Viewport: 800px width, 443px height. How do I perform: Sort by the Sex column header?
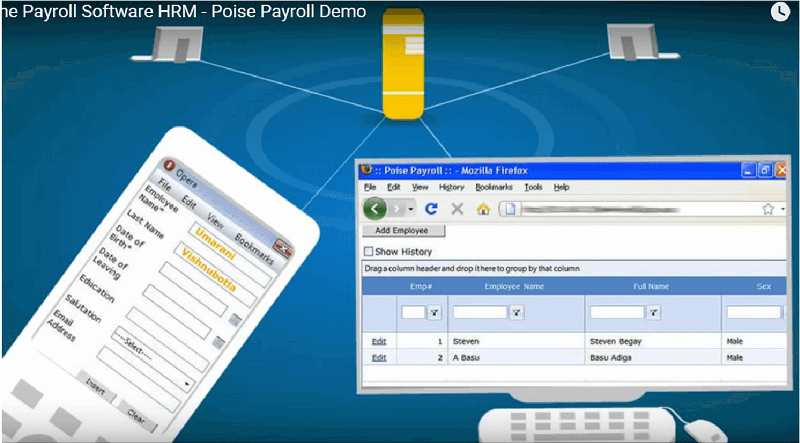[764, 287]
